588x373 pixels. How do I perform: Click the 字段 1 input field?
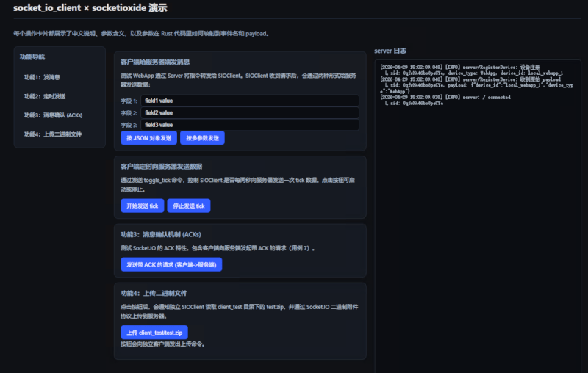point(250,101)
